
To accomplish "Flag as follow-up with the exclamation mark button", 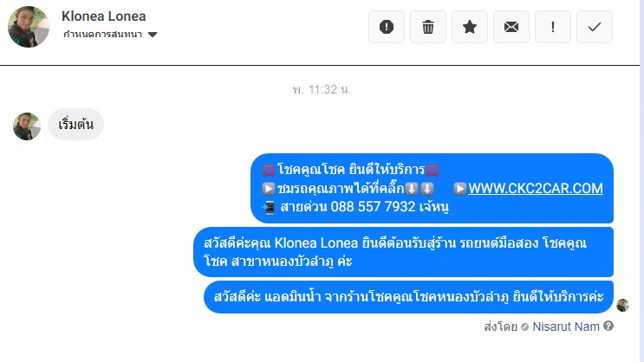I will point(553,27).
